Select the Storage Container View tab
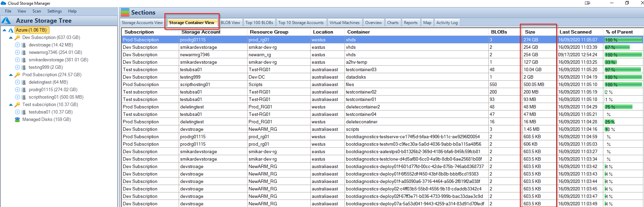Viewport: 644px width, 207px height. [192, 23]
